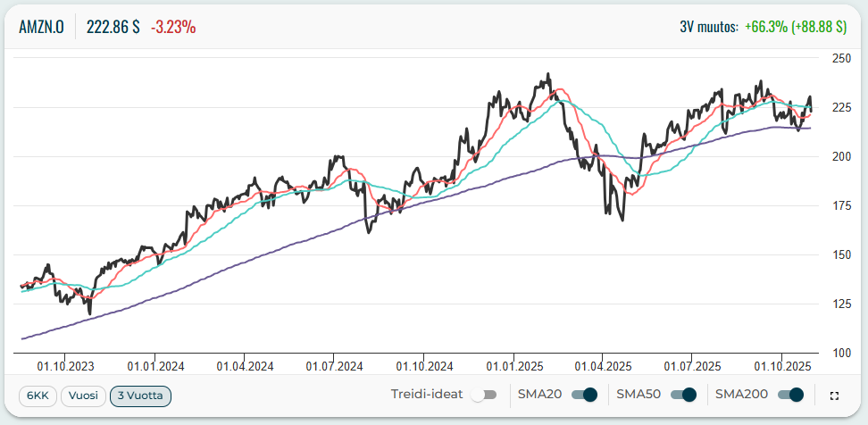Click the SMA200 text label

[741, 395]
